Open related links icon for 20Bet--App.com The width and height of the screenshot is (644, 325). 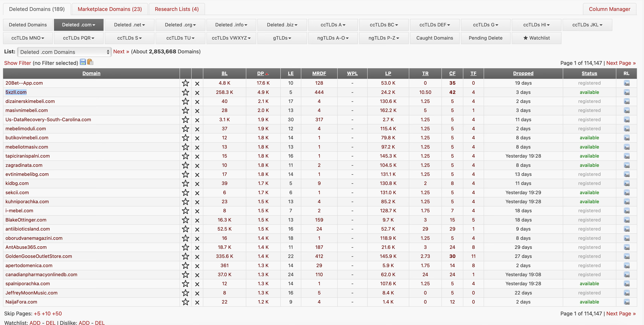626,83
